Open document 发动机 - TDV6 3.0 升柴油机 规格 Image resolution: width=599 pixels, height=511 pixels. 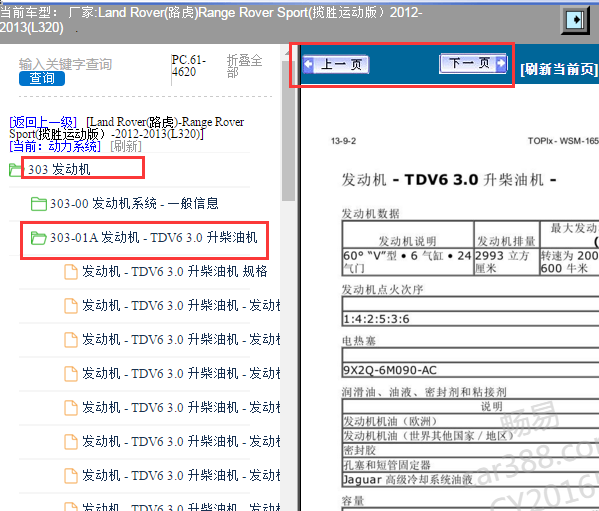[175, 272]
